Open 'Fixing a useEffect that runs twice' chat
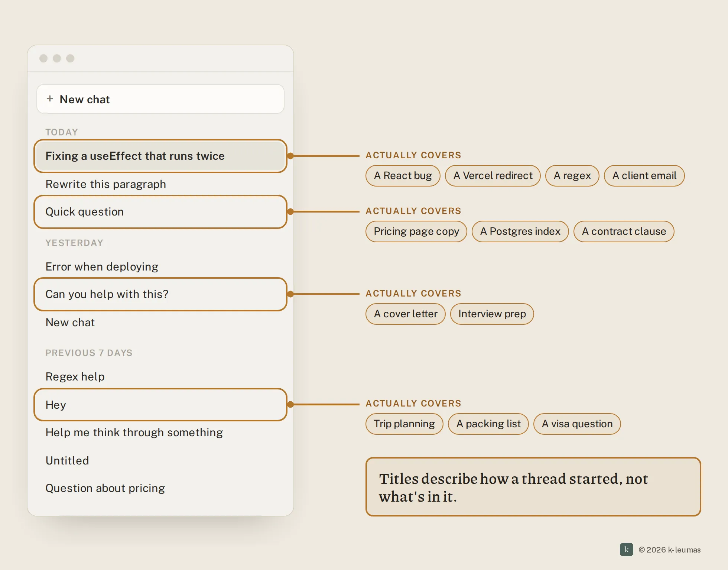 tap(160, 156)
